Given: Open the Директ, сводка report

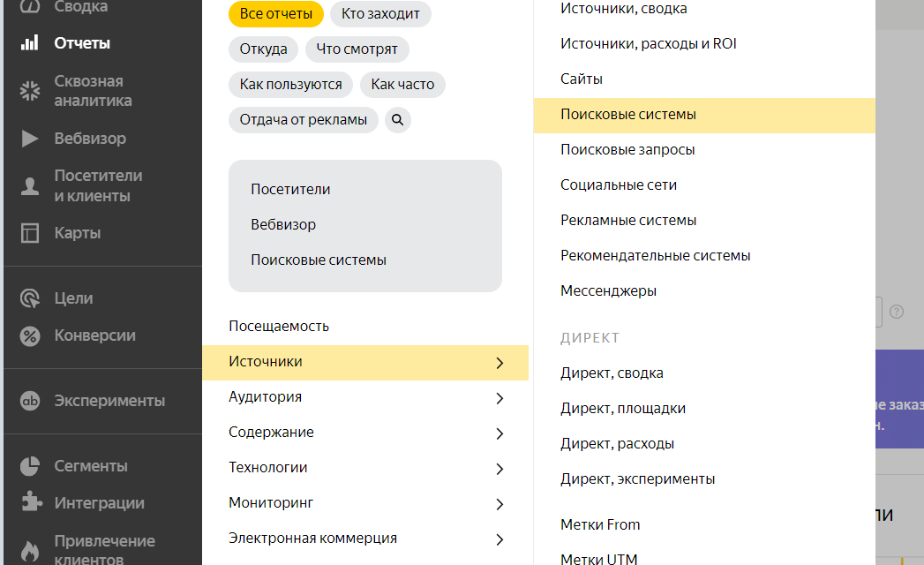Looking at the screenshot, I should (x=612, y=373).
